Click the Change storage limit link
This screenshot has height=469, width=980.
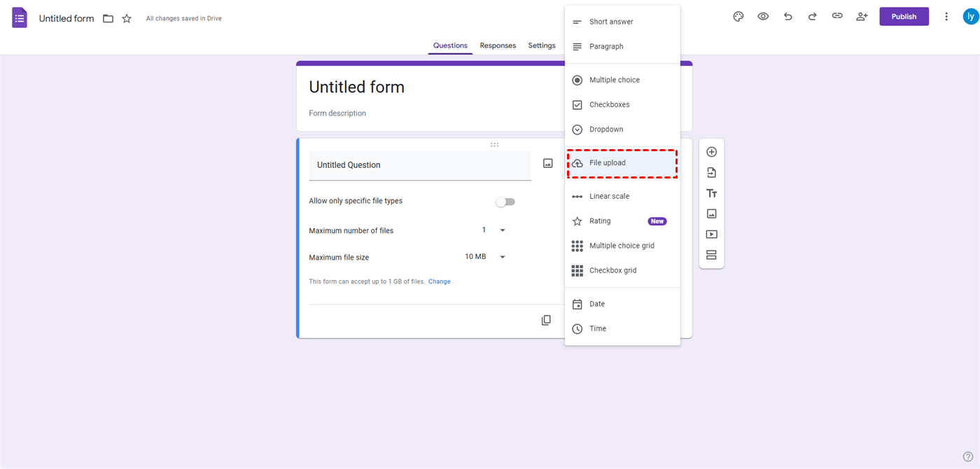coord(439,281)
